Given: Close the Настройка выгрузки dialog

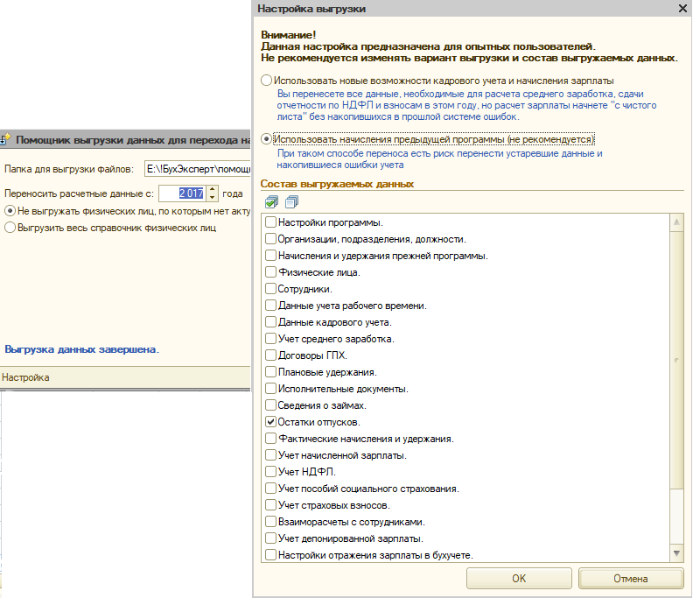Looking at the screenshot, I should pyautogui.click(x=682, y=9).
